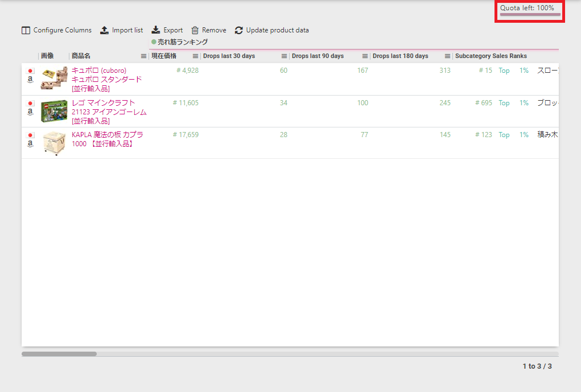The image size is (581, 392).
Task: Sort by Drops last 30 days header
Action: click(x=229, y=56)
